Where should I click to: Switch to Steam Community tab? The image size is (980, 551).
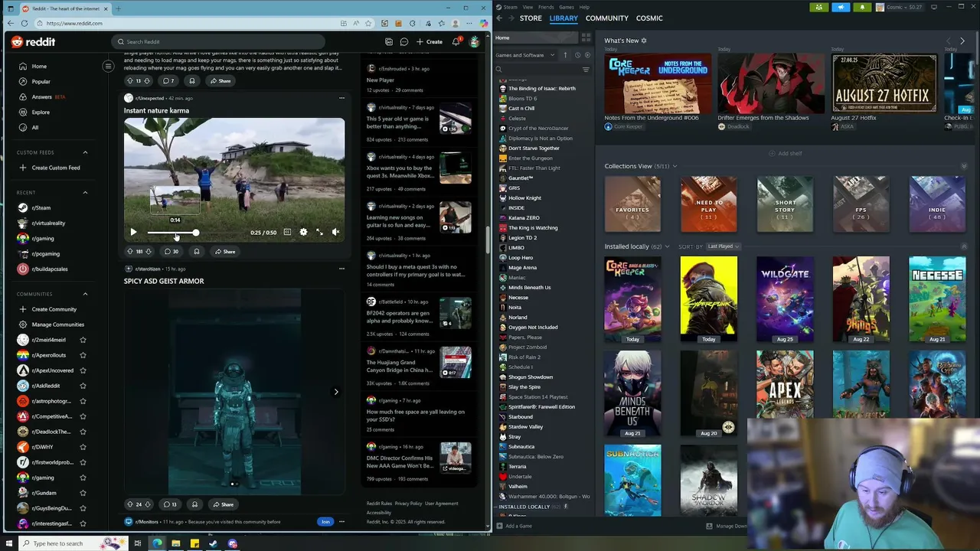[x=607, y=18]
